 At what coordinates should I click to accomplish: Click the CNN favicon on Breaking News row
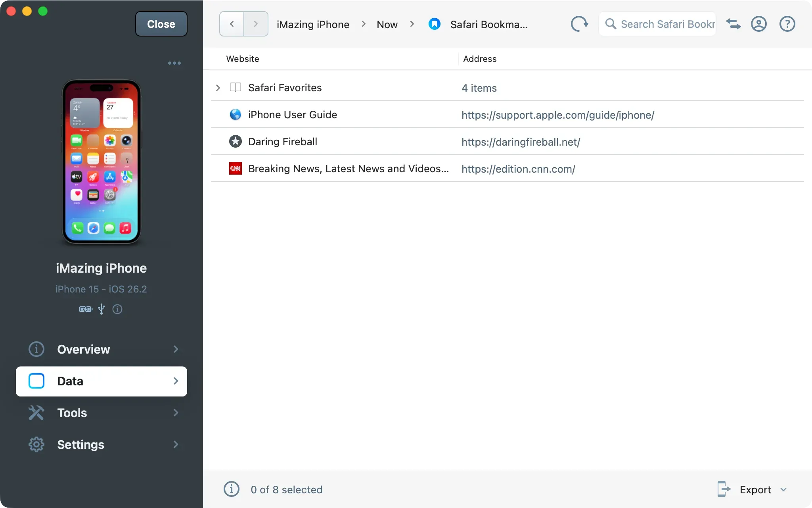(x=235, y=168)
